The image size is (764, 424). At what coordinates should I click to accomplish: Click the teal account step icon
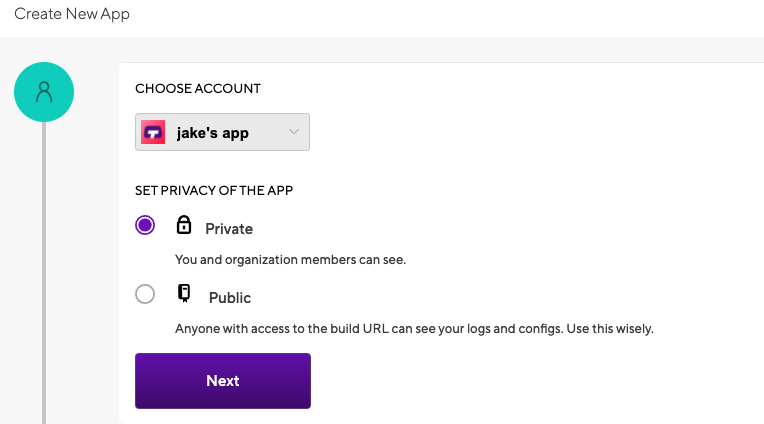pyautogui.click(x=44, y=92)
